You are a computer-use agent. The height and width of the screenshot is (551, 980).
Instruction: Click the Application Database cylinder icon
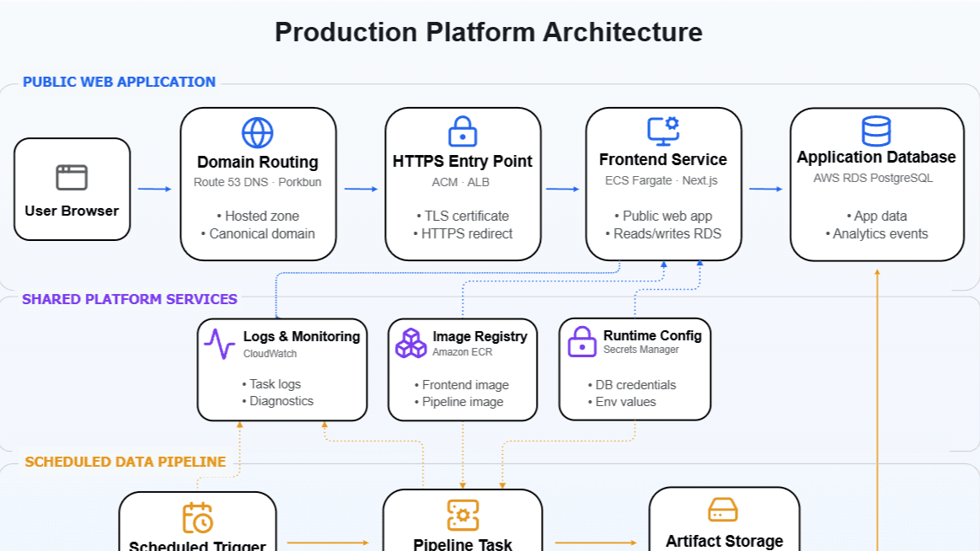[876, 131]
